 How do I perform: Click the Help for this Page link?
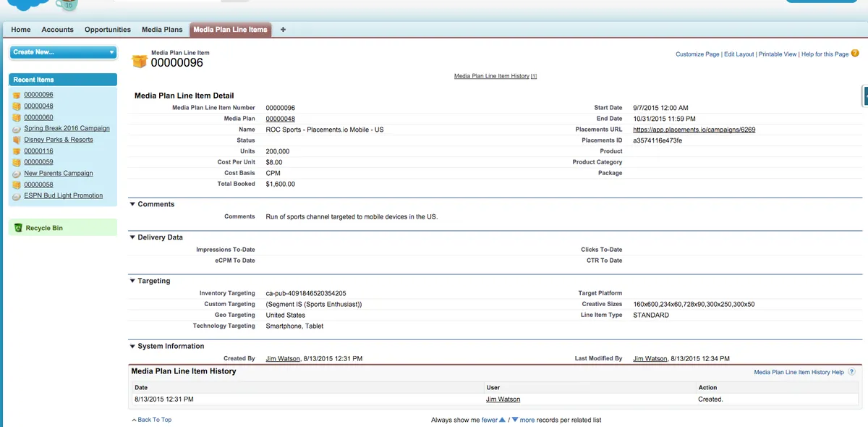pyautogui.click(x=825, y=54)
